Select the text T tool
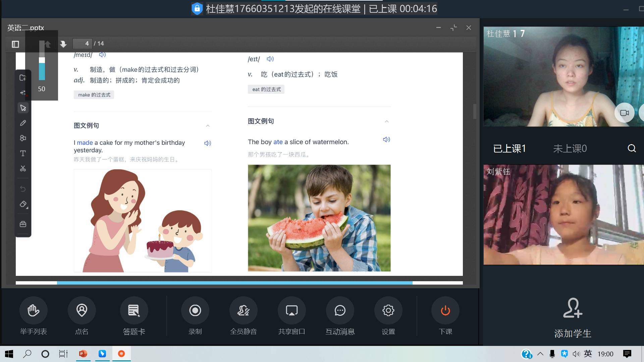This screenshot has width=644, height=362. tap(23, 153)
